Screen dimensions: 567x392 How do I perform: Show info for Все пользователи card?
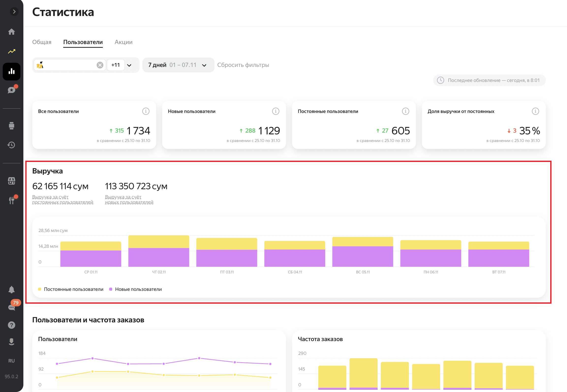click(x=146, y=111)
